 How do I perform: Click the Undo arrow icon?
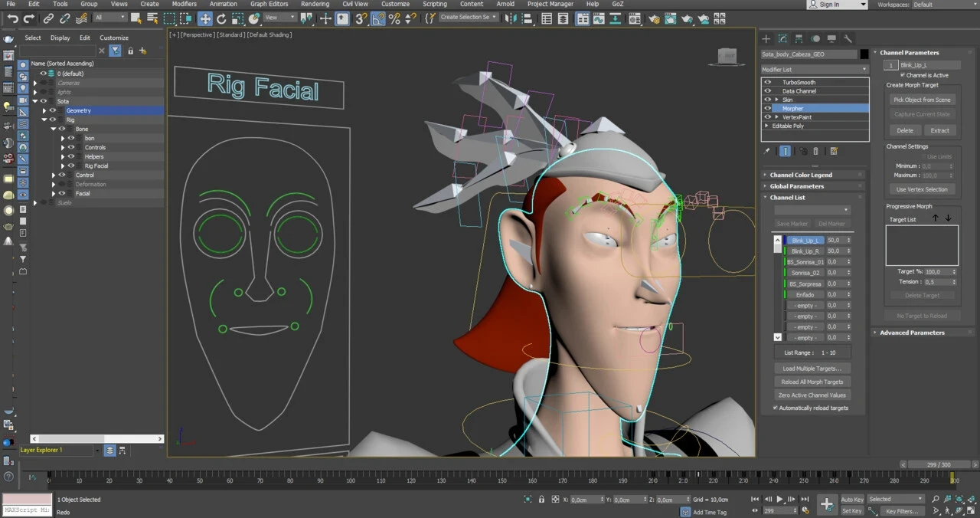tap(12, 18)
